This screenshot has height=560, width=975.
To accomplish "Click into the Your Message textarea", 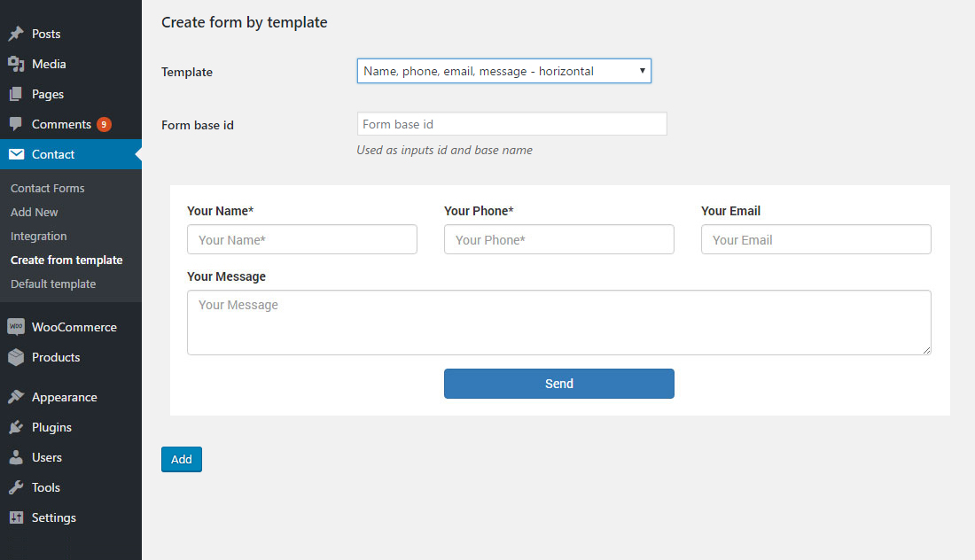I will 558,323.
